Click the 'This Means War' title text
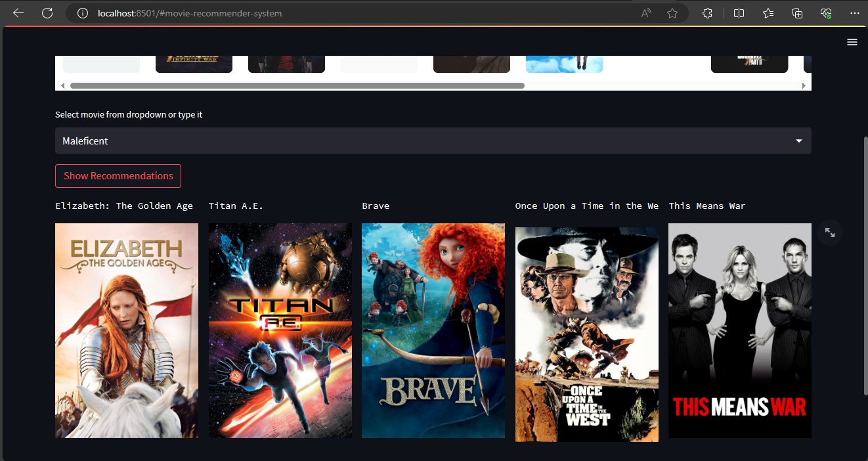 pyautogui.click(x=707, y=206)
